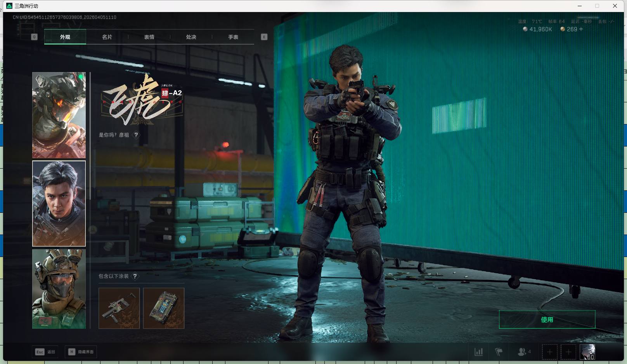
Task: Open the 处决 tab
Action: [191, 37]
